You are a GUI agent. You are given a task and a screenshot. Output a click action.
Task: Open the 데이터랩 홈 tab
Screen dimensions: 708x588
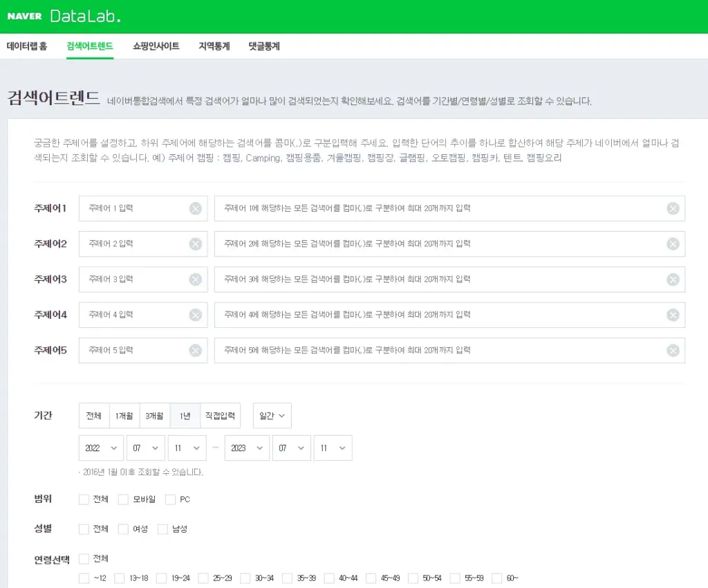pos(27,46)
